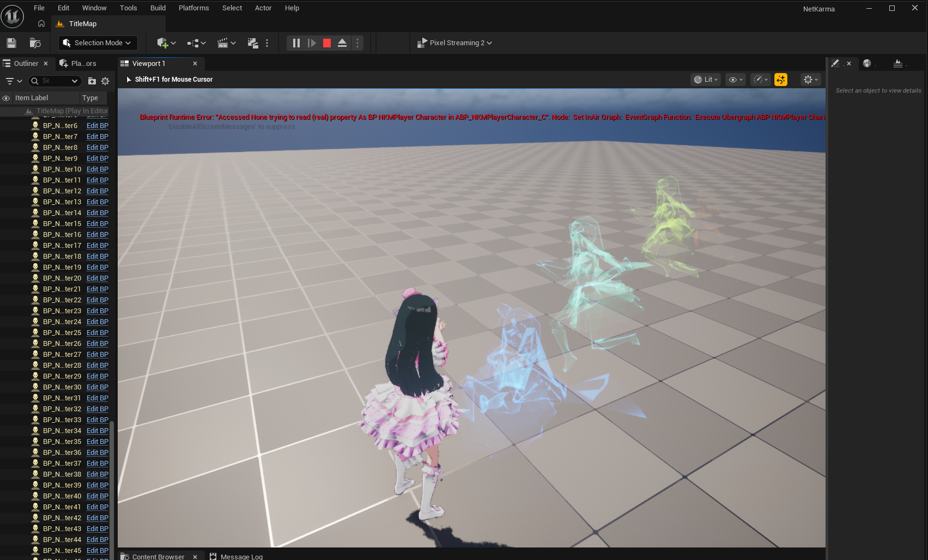The image size is (928, 560).
Task: Open the Edit menu
Action: tap(64, 8)
